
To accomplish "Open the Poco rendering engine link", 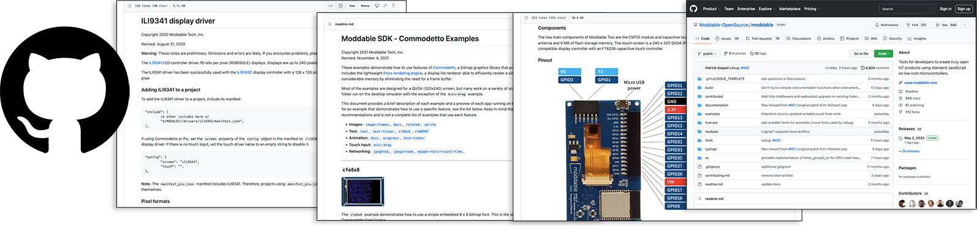I will (x=403, y=73).
